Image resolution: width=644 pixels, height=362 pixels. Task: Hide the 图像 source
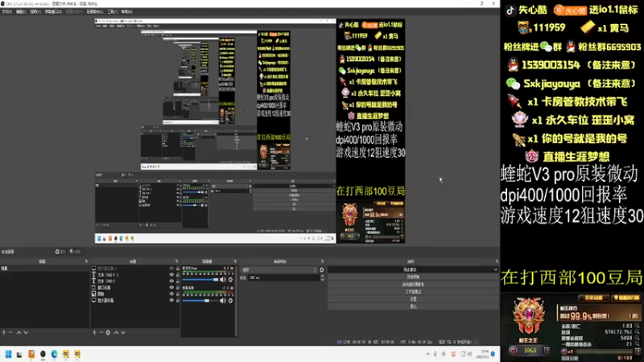(171, 294)
